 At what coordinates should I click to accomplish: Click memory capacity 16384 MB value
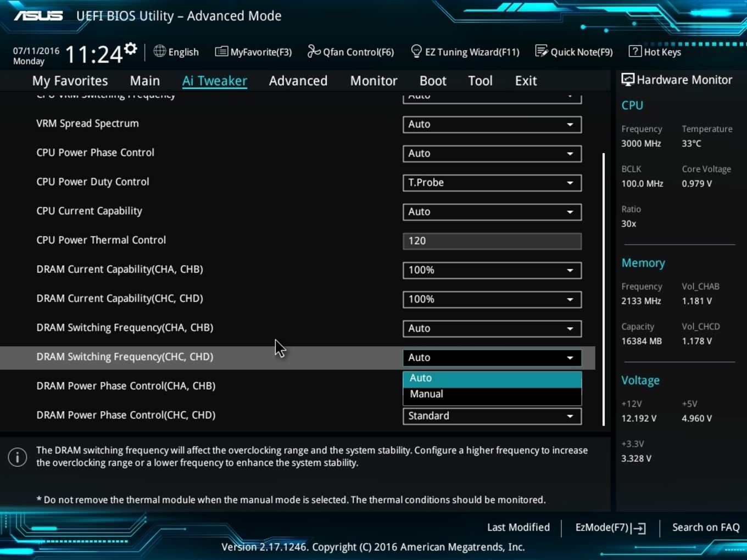point(642,341)
